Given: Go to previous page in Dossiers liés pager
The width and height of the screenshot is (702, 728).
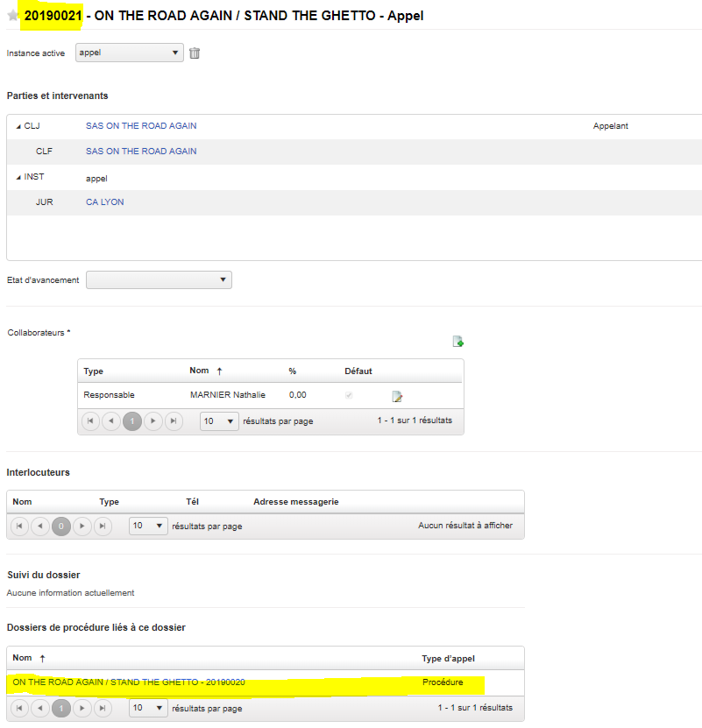Looking at the screenshot, I should [40, 709].
